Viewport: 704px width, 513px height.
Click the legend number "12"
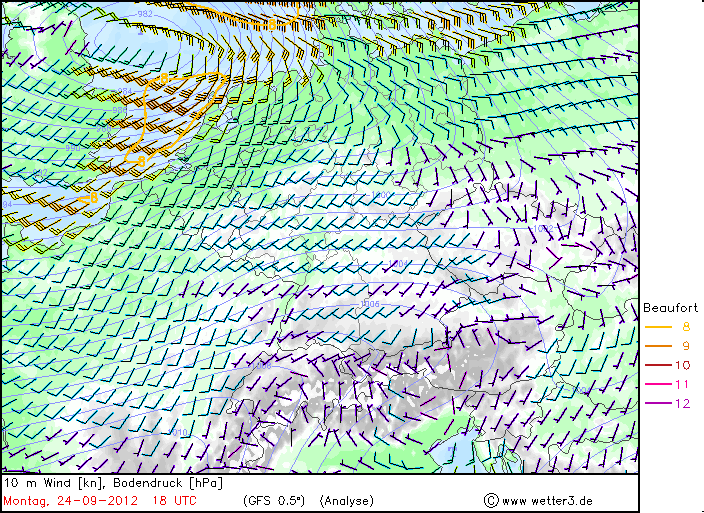point(682,403)
